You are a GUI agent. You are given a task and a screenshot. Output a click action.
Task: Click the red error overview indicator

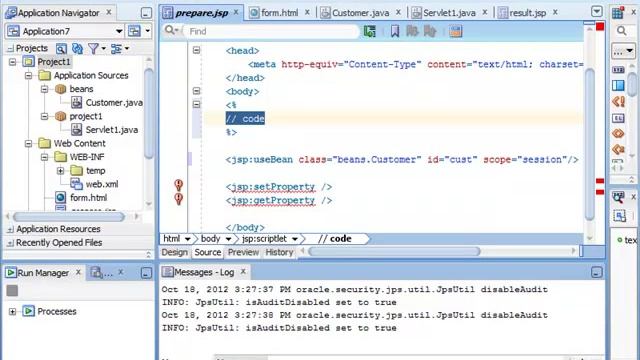600,27
